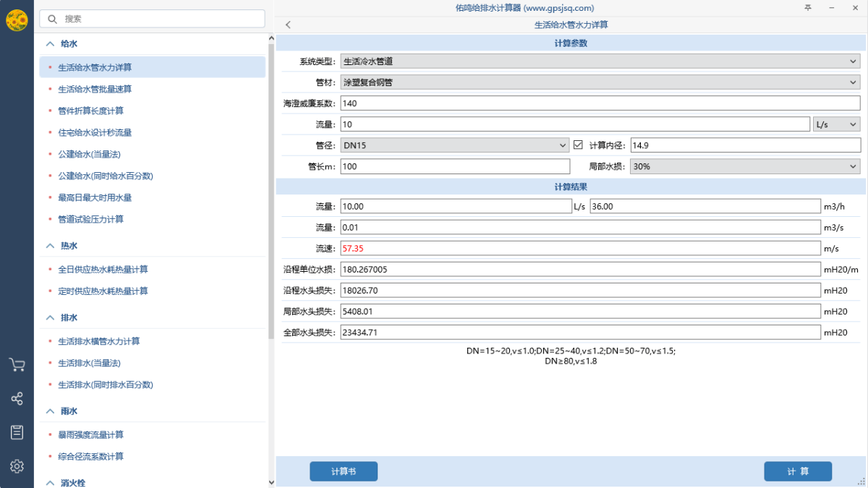Toggle the 计算内径 checkbox
Viewport: 868px width, 488px height.
pyautogui.click(x=578, y=145)
